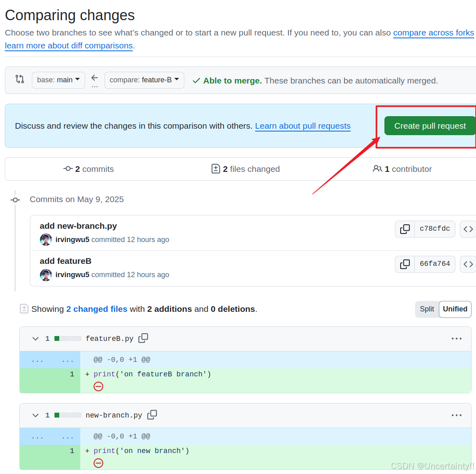Viewport: 476px width, 474px height.
Task: Switch the diff view to Split
Action: (427, 309)
